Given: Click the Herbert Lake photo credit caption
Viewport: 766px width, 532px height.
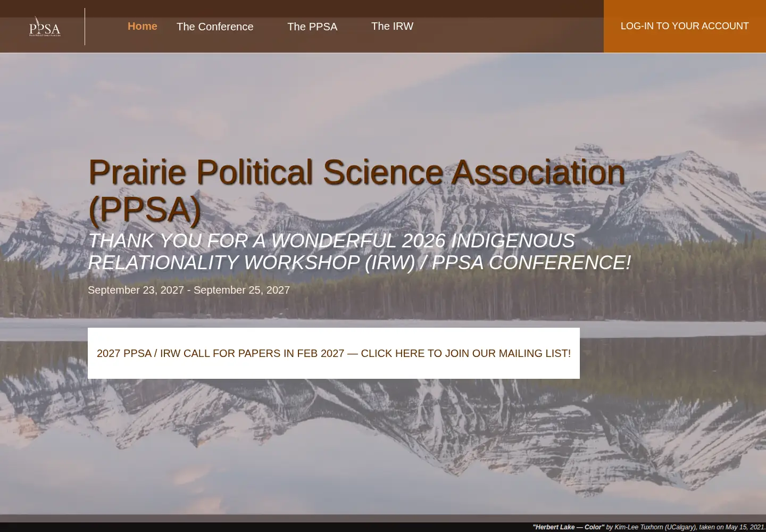Looking at the screenshot, I should [x=648, y=527].
